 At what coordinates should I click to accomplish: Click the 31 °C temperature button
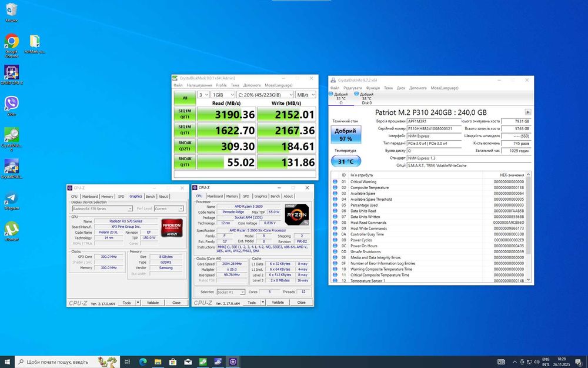[x=346, y=161]
